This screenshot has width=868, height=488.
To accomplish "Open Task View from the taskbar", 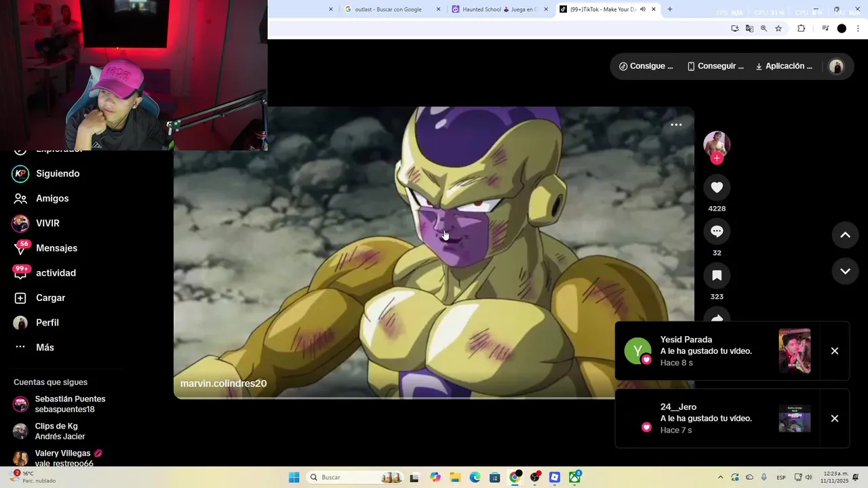I will pos(414,477).
